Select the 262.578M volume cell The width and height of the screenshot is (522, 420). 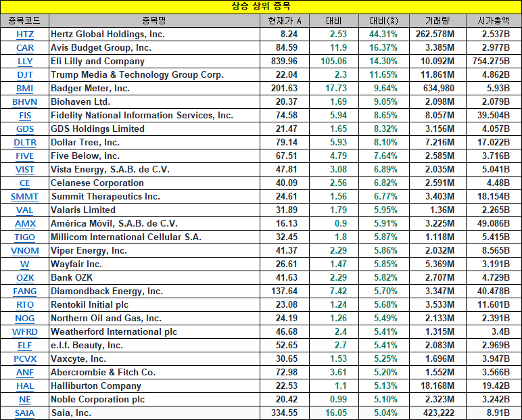coord(437,34)
